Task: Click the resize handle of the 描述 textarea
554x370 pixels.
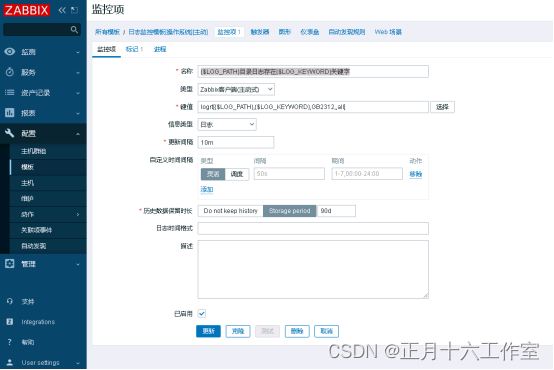Action: tap(426, 296)
